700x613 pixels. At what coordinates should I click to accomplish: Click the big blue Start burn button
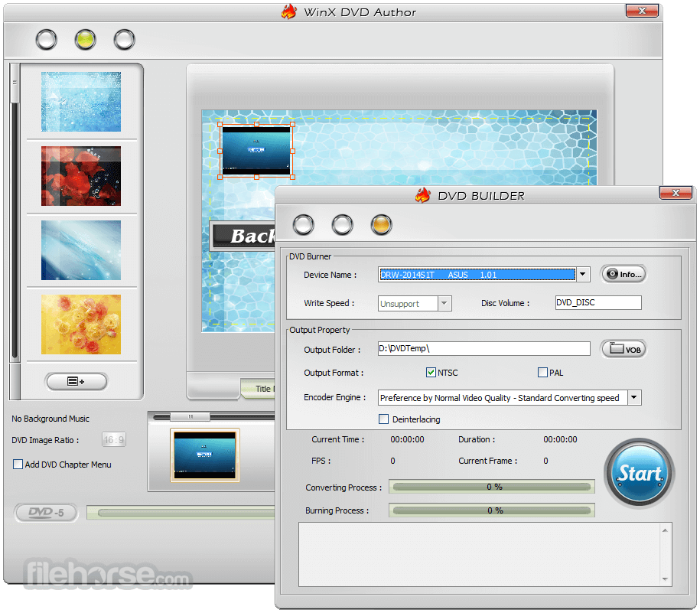coord(640,473)
